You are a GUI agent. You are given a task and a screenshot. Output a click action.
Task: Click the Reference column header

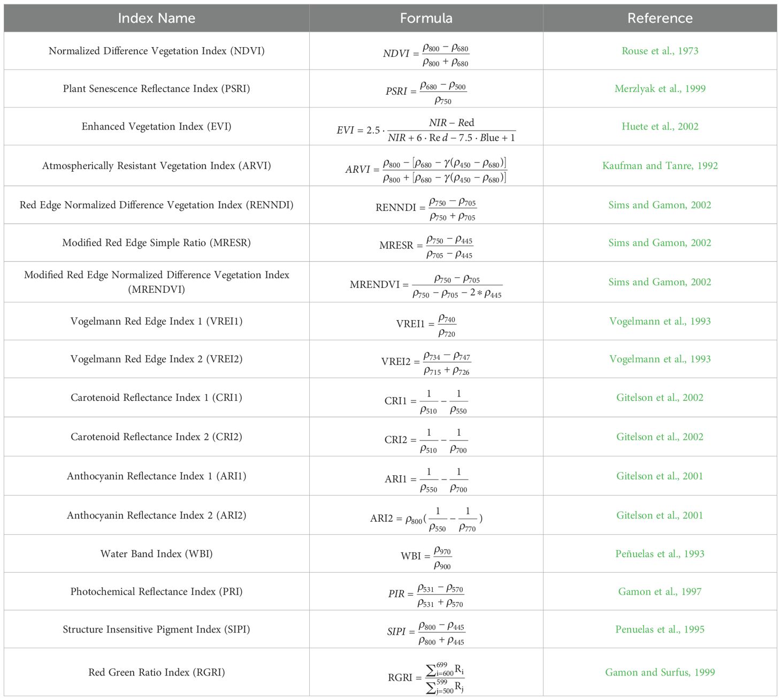660,18
